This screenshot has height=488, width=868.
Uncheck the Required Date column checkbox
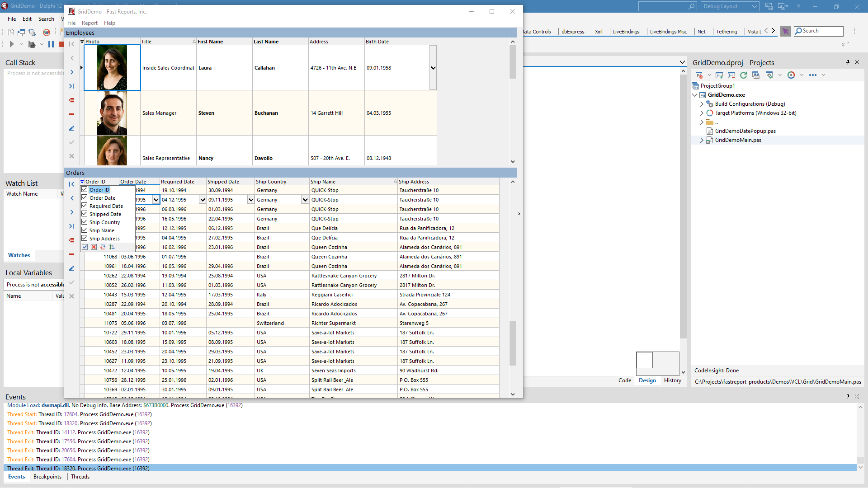[x=85, y=206]
